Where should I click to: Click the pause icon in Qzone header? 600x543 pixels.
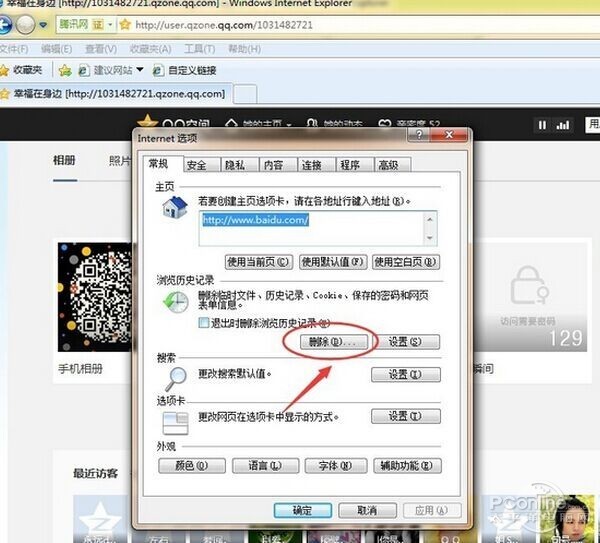[543, 125]
